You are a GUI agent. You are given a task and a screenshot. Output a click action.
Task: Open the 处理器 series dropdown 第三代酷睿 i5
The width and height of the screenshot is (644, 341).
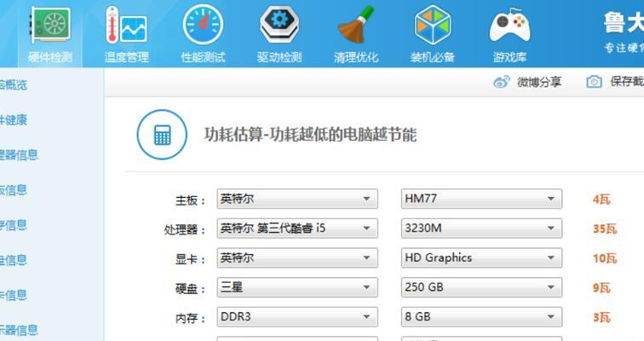[x=297, y=228]
